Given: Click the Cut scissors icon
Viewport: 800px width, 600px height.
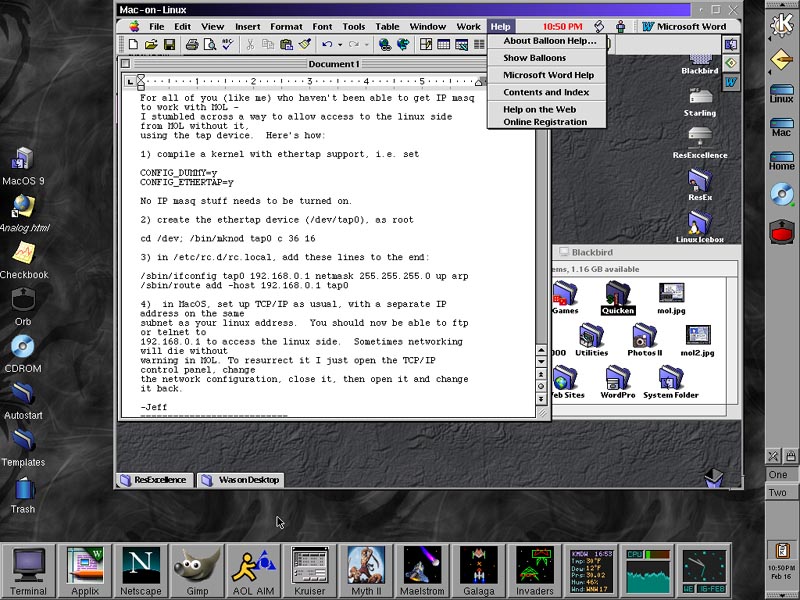Looking at the screenshot, I should (250, 44).
